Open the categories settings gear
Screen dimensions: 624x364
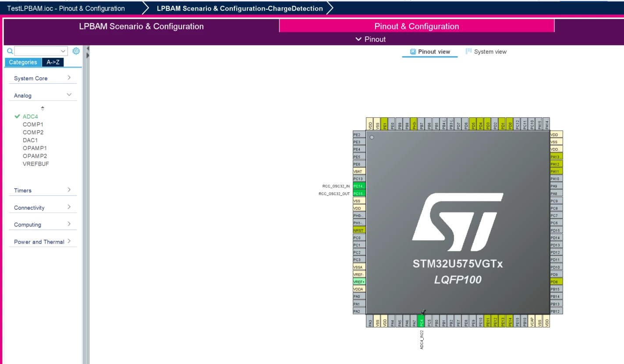tap(76, 51)
